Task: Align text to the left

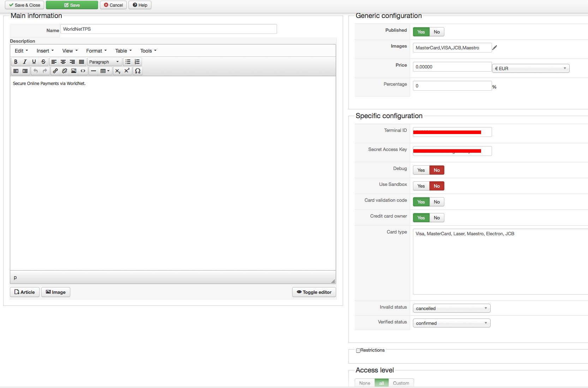Action: (x=54, y=62)
